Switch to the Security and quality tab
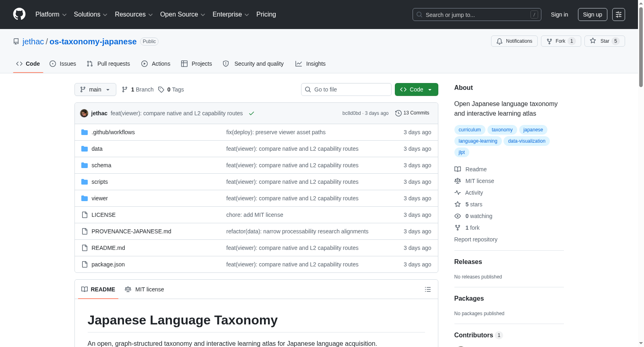 tap(253, 64)
